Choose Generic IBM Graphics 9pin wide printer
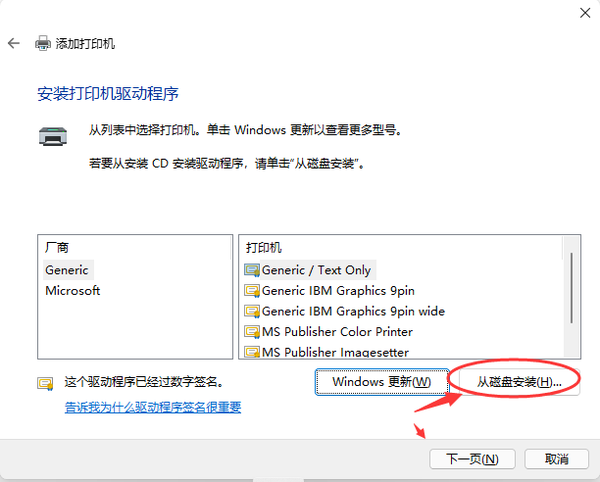The width and height of the screenshot is (600, 482). [353, 311]
